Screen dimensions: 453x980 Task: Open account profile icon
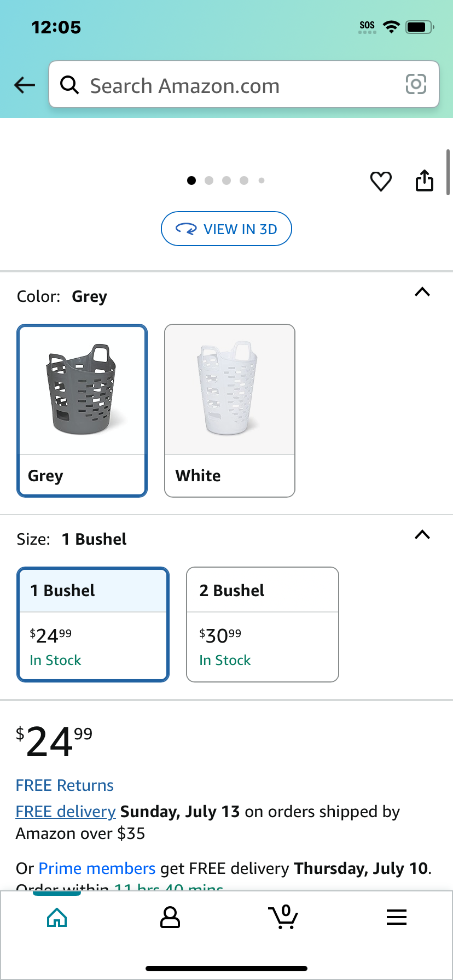(x=170, y=917)
